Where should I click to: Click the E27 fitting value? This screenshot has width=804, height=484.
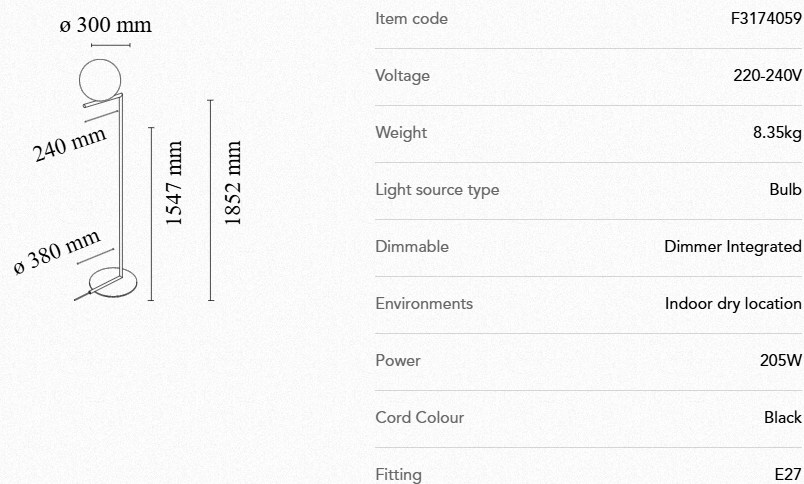click(x=788, y=474)
